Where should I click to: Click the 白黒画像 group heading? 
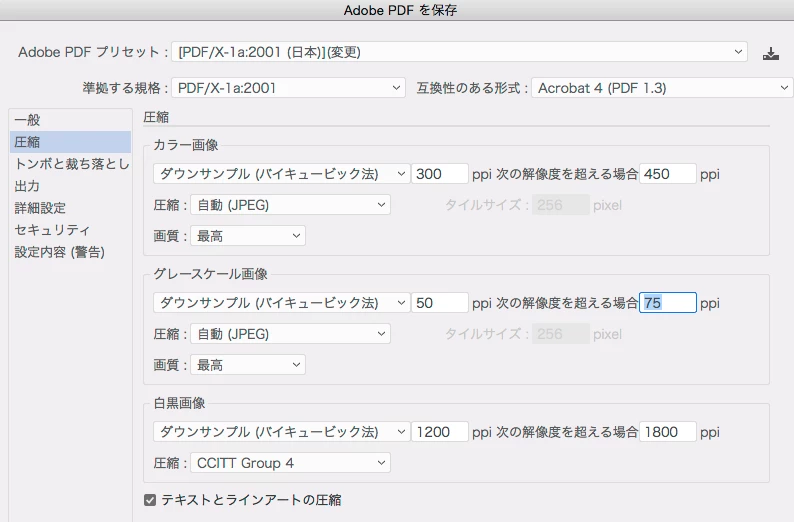coord(179,403)
